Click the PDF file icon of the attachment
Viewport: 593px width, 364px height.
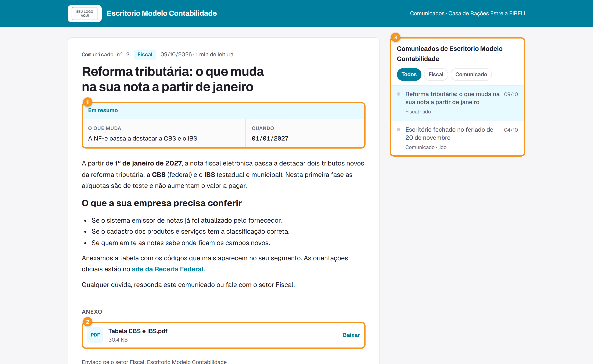(x=95, y=335)
